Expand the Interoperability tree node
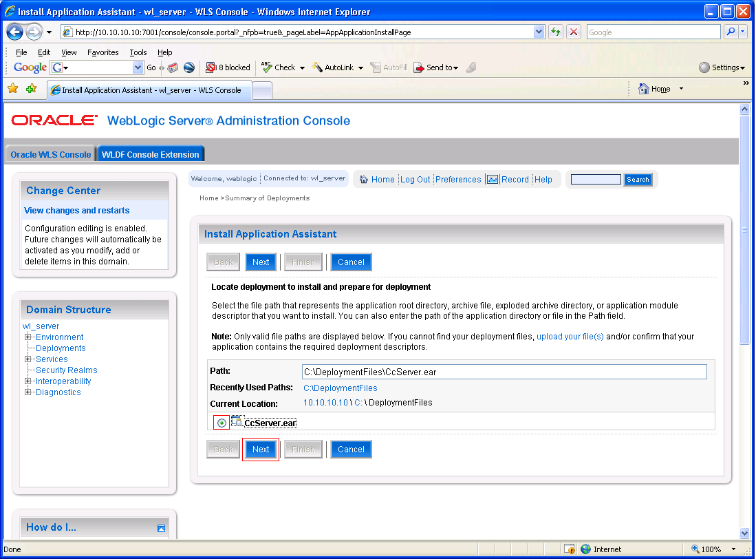This screenshot has height=559, width=756. point(28,381)
